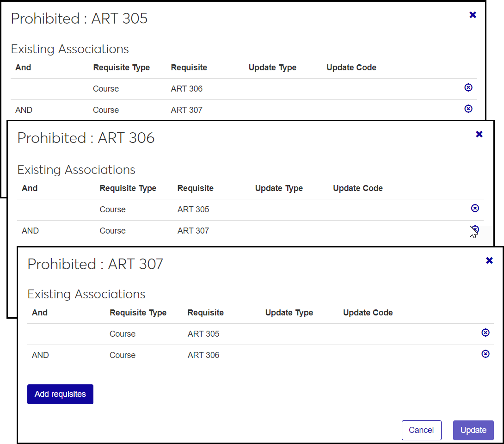
Task: Select Requisite Type column header in ART 307 dialog
Action: 138,313
